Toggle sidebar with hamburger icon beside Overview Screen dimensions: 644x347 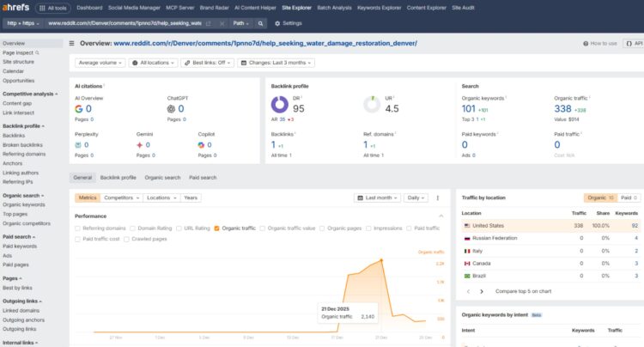click(x=71, y=43)
